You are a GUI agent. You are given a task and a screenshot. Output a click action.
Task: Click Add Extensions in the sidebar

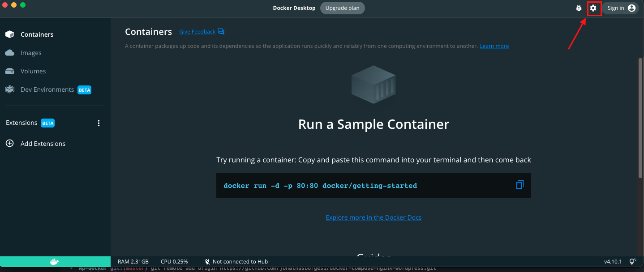point(43,144)
